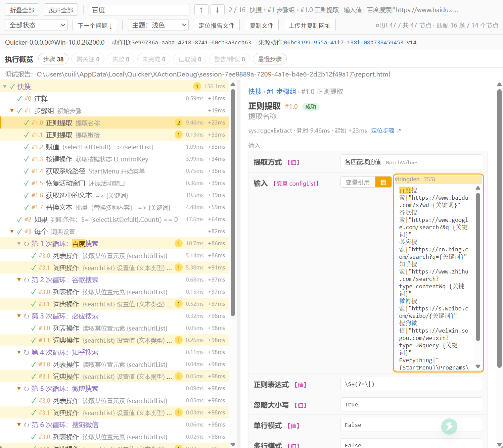Filter steps by 需关注 0
503x448 pixels.
88,59
